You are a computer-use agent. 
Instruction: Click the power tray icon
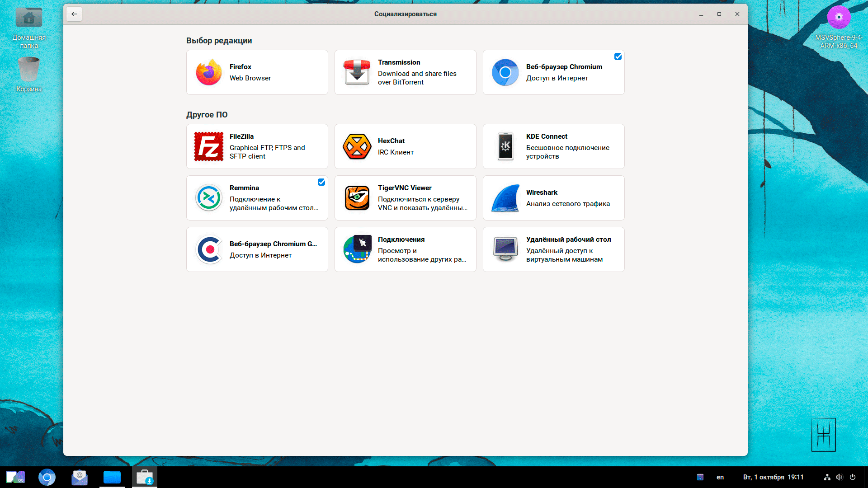853,477
